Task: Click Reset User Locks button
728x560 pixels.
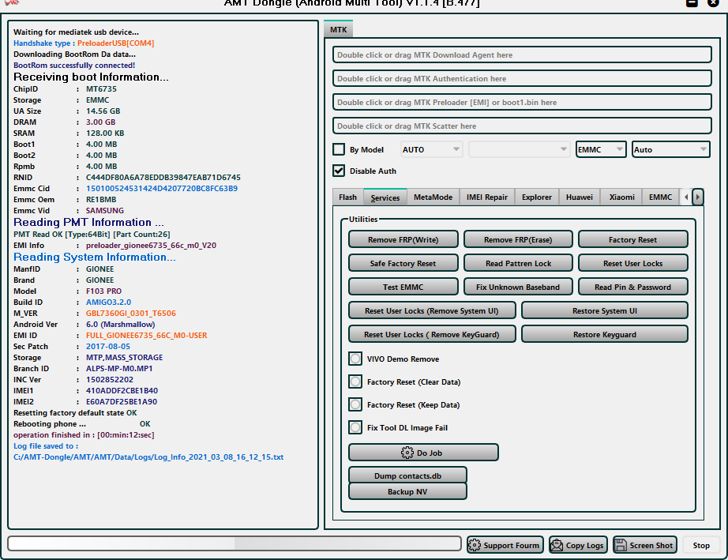Action: coord(632,263)
